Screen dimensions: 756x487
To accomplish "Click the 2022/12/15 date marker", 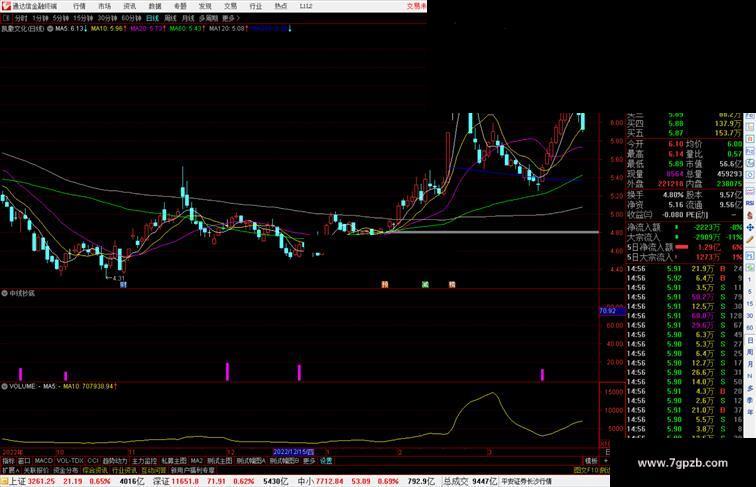I will [294, 452].
